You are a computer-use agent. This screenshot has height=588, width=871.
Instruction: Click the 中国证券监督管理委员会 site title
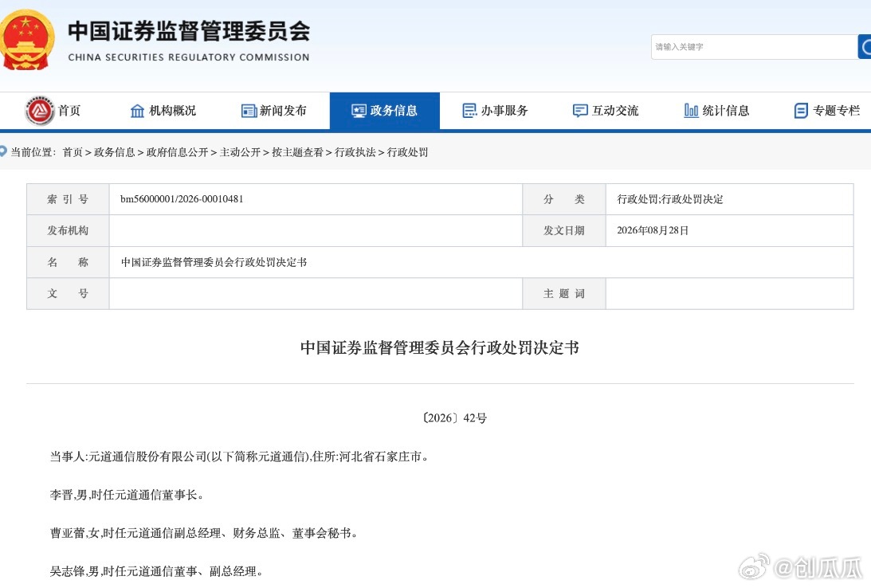point(189,31)
